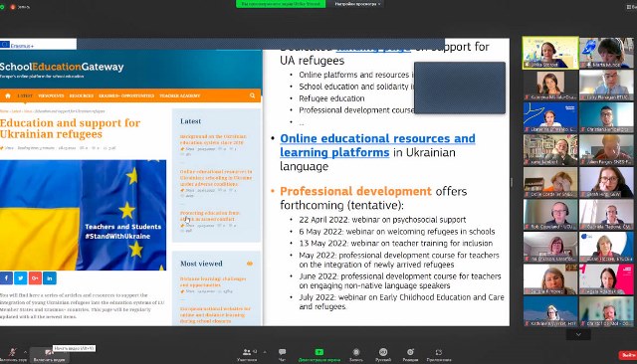Click eye icon next to Most viewed
Image resolution: width=637 pixels, height=364 pixels.
[x=250, y=264]
